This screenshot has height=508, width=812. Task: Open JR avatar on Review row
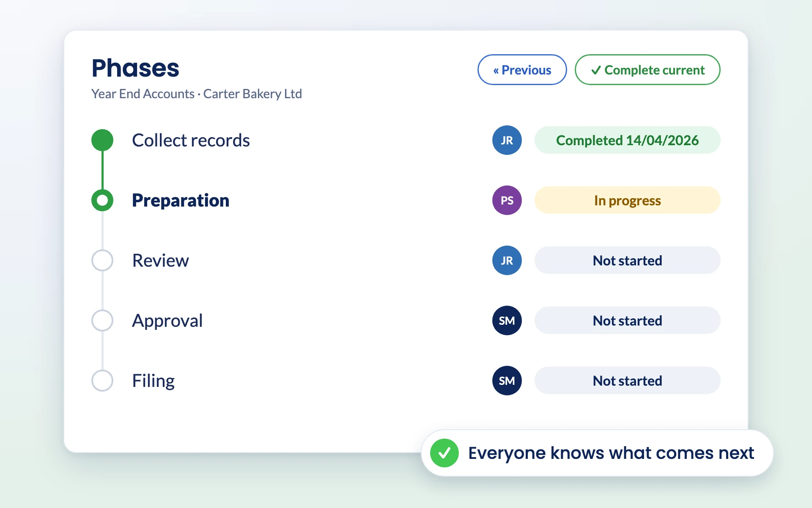click(507, 260)
